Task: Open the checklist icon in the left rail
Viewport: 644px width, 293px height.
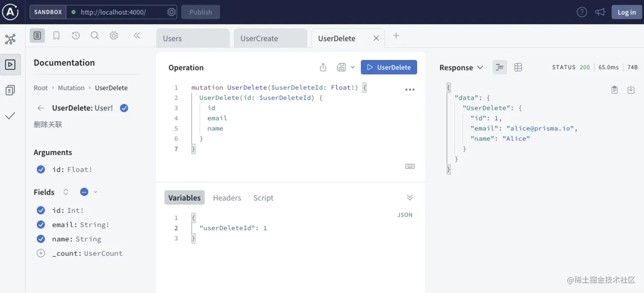Action: tap(10, 115)
